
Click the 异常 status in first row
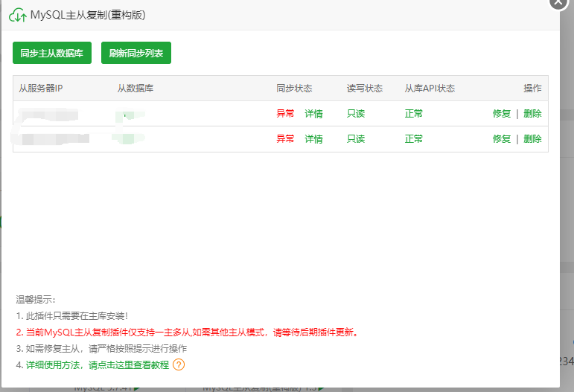click(285, 114)
